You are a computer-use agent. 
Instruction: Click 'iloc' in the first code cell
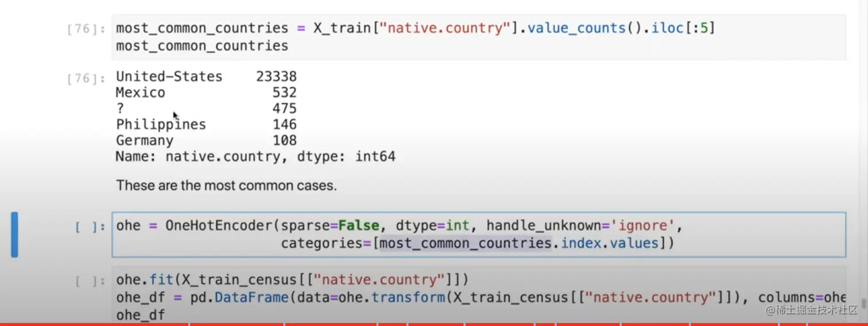[666, 28]
